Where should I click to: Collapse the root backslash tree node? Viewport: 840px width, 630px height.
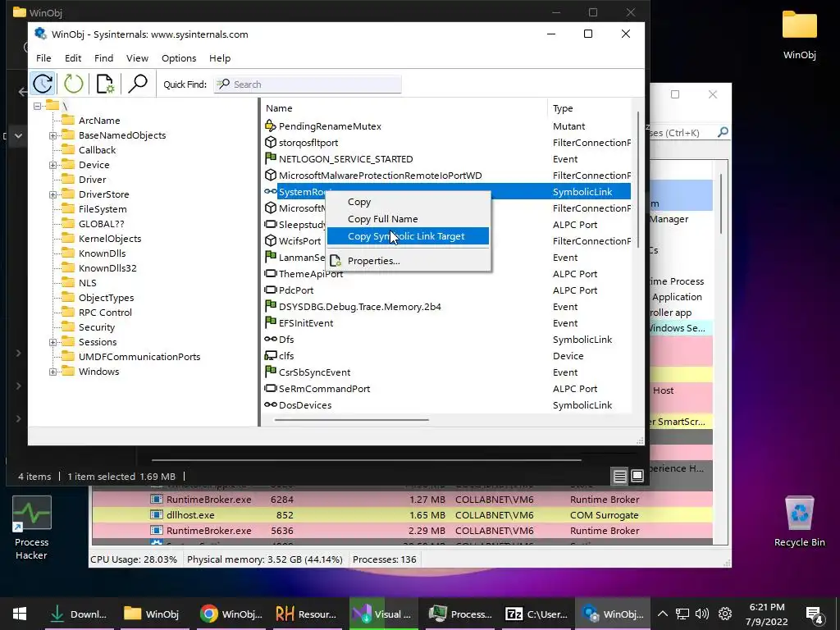tap(38, 106)
